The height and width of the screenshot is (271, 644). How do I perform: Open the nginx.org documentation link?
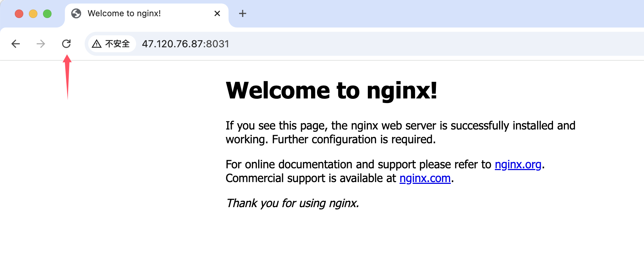coord(518,164)
